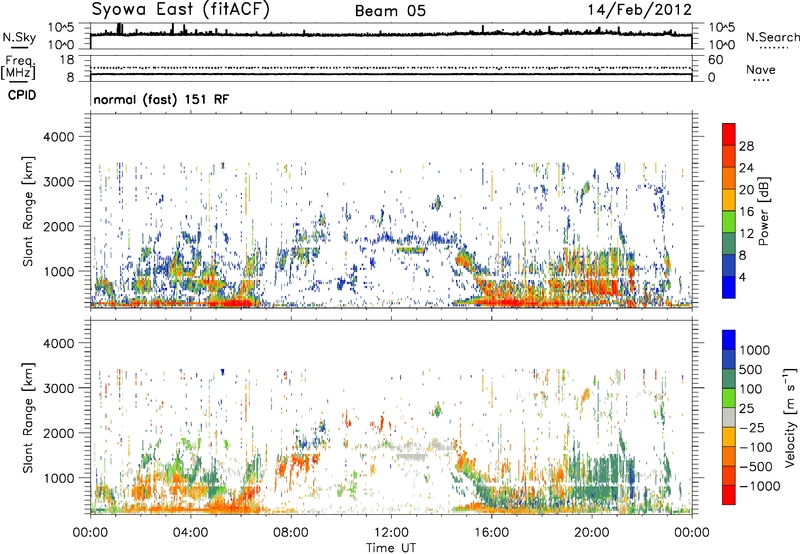The width and height of the screenshot is (800, 554).
Task: Click the '-100' Velocity colorbar label
Action: click(756, 448)
